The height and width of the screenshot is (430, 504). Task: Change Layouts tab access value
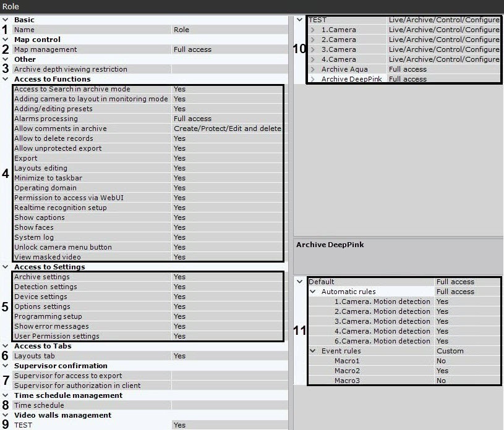(x=229, y=356)
